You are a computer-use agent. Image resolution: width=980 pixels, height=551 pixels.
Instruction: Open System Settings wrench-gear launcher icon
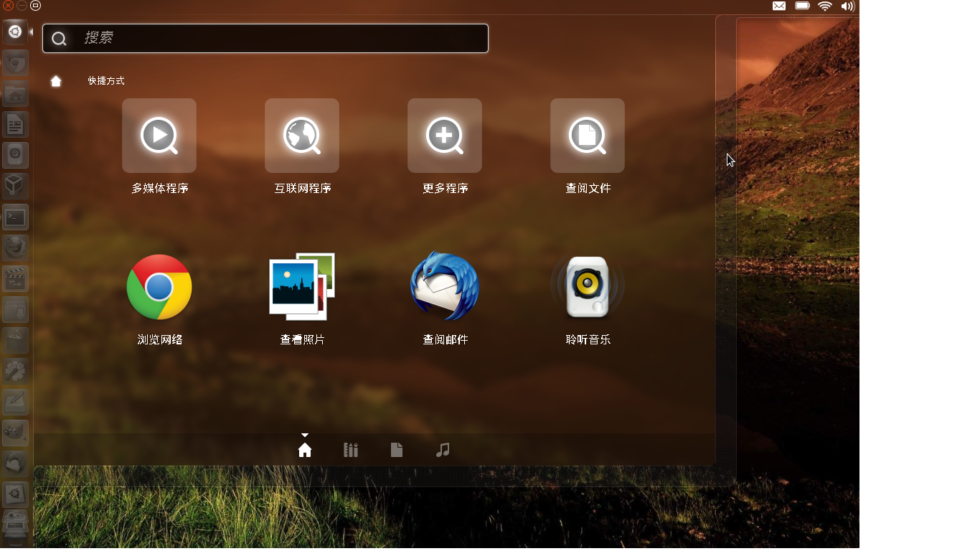pos(15,372)
